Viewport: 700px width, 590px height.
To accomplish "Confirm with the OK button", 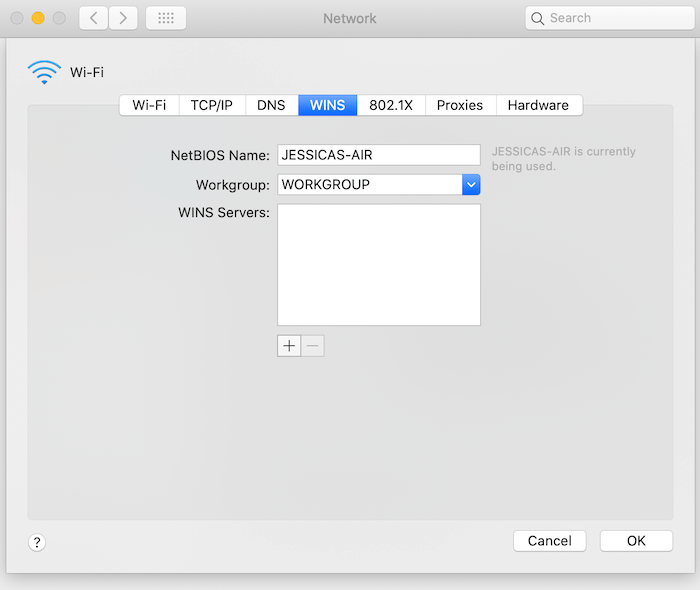I will pos(636,541).
